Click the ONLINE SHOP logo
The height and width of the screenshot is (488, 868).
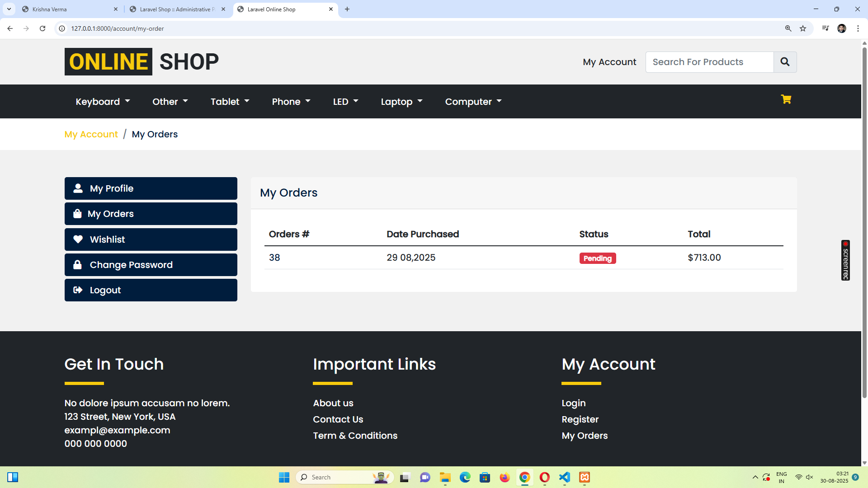pyautogui.click(x=142, y=61)
